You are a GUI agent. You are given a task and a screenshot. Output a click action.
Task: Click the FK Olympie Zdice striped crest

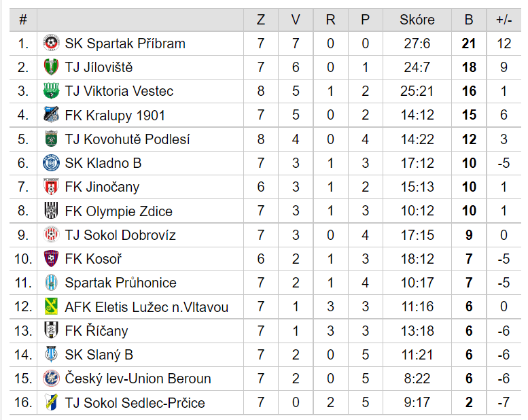point(51,211)
